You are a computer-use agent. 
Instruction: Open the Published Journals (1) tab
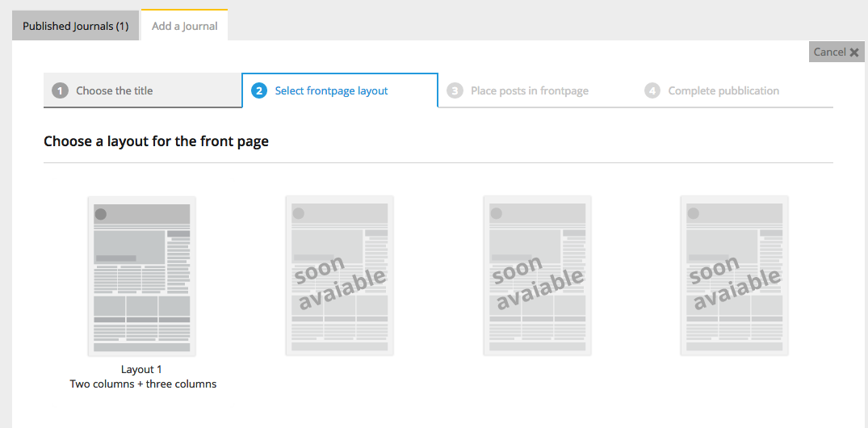pos(75,26)
